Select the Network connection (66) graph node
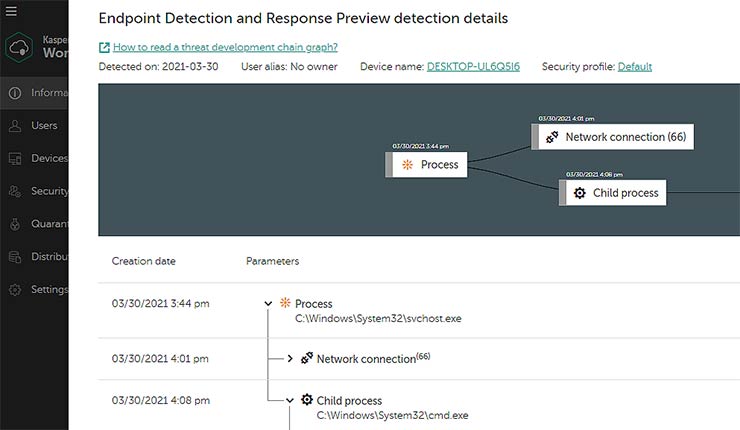The width and height of the screenshot is (740, 430). (x=615, y=137)
